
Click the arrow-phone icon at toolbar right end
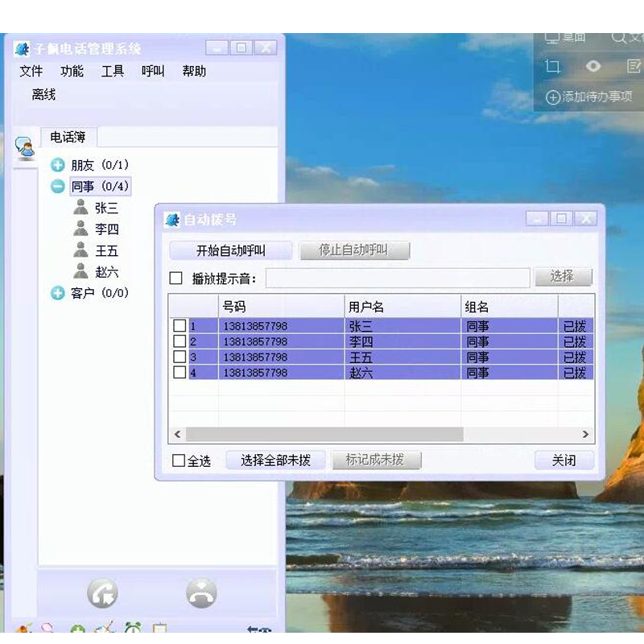[258, 629]
